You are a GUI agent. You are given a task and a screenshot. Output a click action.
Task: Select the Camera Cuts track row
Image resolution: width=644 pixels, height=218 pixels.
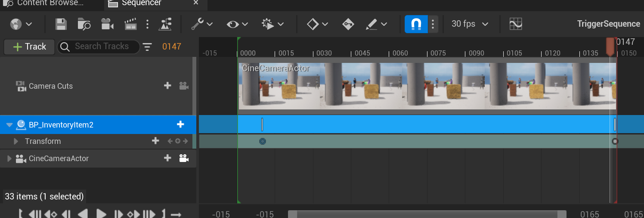click(x=98, y=86)
